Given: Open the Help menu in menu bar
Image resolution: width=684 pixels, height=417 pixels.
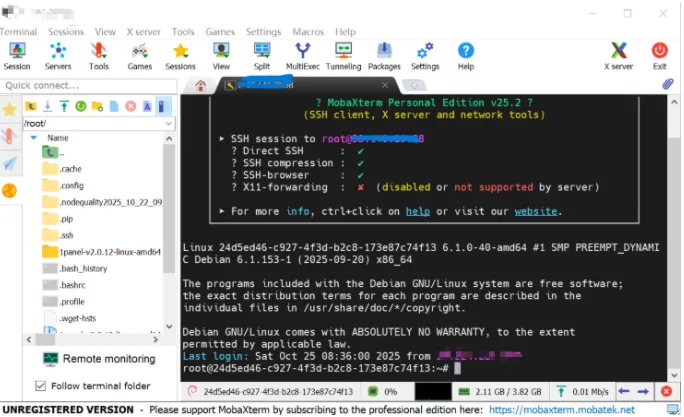Looking at the screenshot, I should click(345, 32).
